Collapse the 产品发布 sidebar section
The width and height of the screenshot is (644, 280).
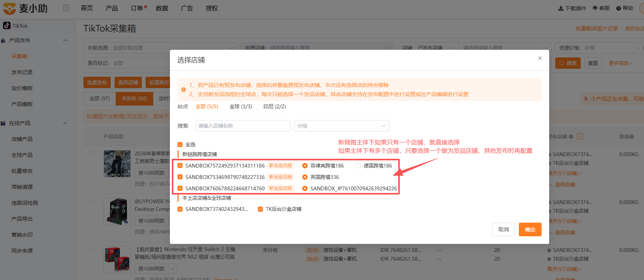(x=65, y=40)
